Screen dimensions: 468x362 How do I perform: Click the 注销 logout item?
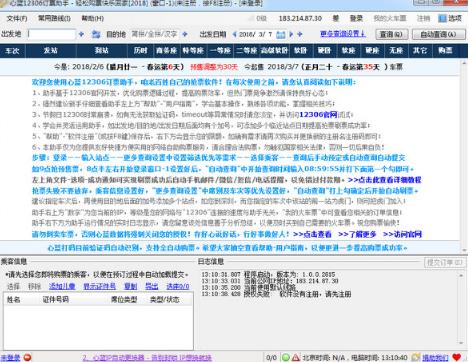point(423,18)
